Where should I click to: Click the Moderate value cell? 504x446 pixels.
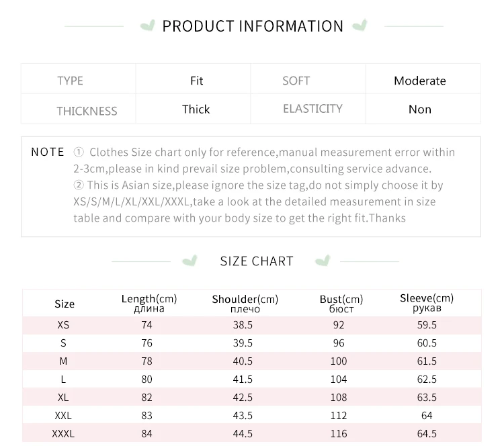point(420,81)
